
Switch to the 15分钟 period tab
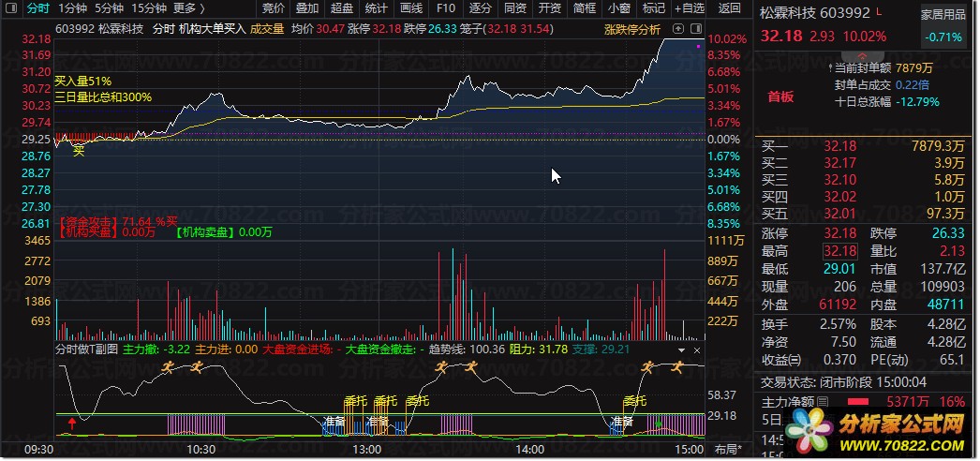(149, 8)
